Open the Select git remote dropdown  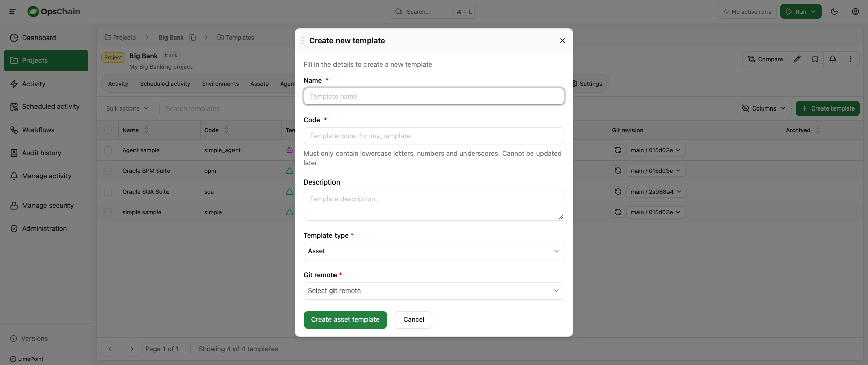433,291
